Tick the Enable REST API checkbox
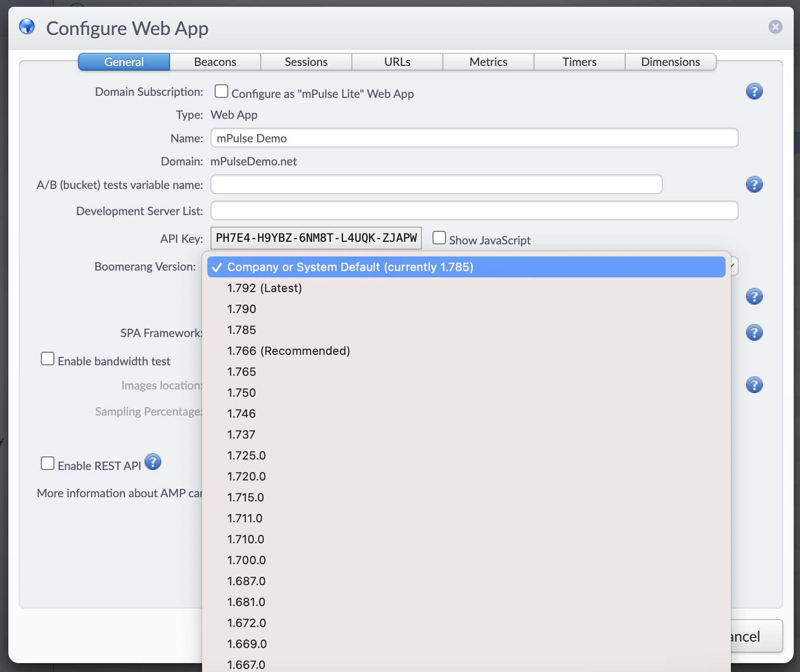The width and height of the screenshot is (800, 672). tap(48, 464)
